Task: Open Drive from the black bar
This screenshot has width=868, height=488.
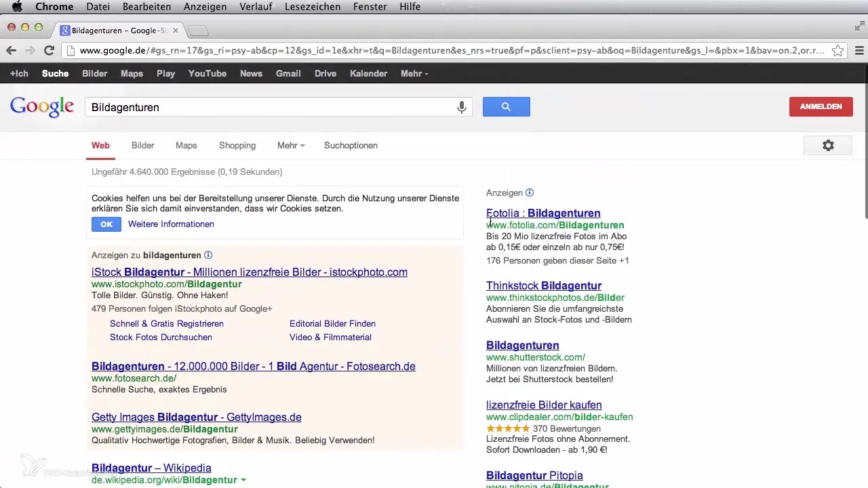Action: coord(325,73)
